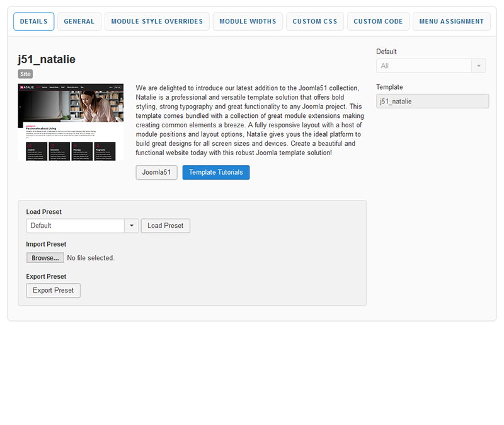The image size is (504, 425).
Task: Go to Module Style Overrides tab
Action: coord(157,21)
